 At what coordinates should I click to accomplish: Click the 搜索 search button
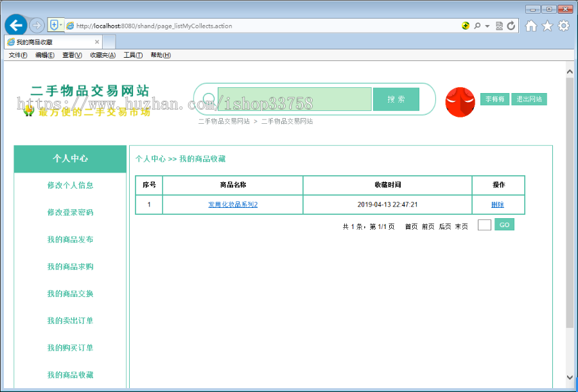[396, 99]
